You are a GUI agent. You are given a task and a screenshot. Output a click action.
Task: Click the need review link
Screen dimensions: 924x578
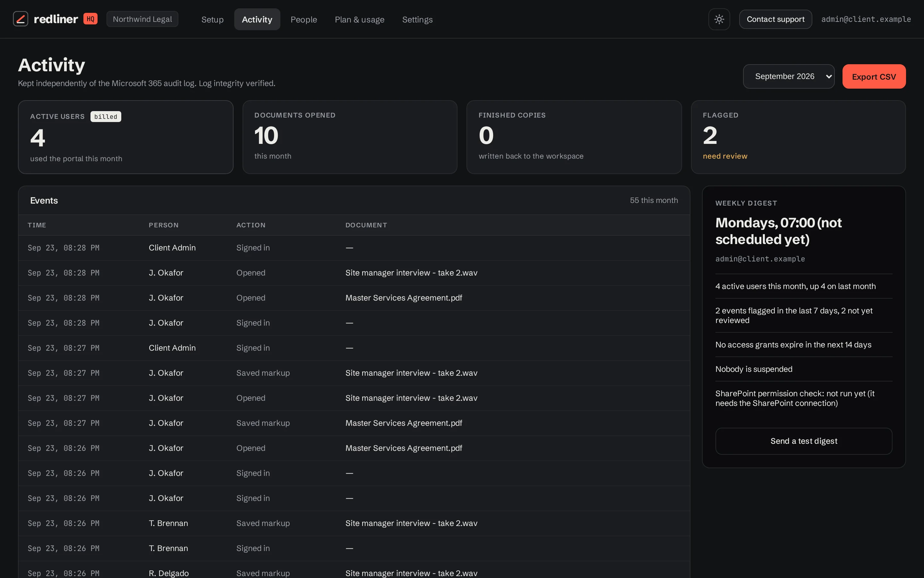tap(725, 156)
